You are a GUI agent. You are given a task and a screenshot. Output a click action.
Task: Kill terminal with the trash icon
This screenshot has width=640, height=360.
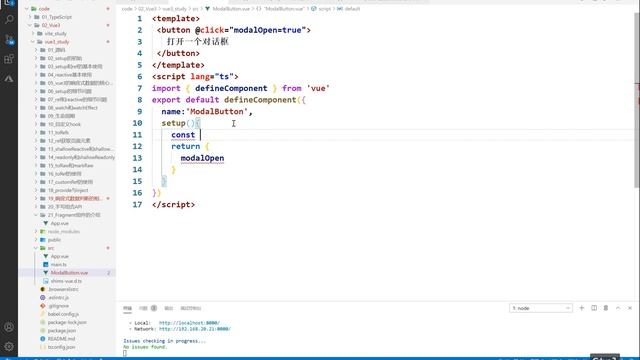606,308
